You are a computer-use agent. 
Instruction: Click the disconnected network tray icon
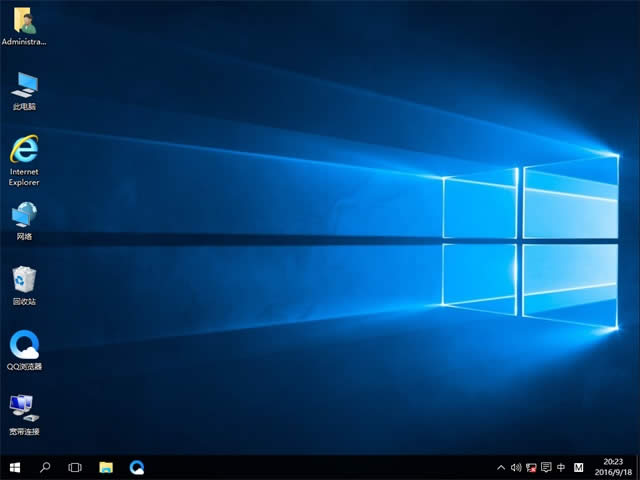(531, 467)
